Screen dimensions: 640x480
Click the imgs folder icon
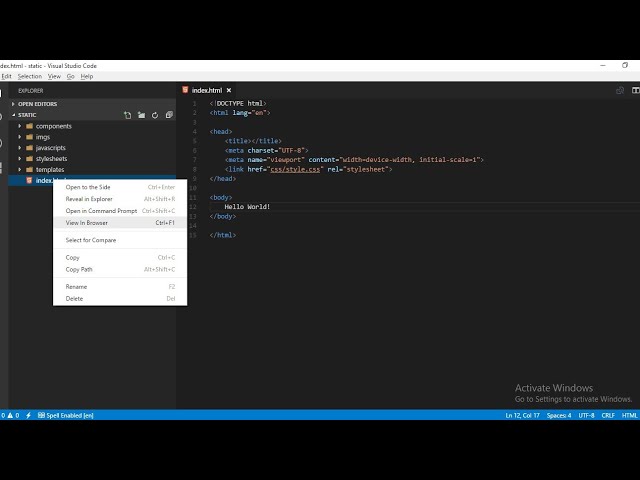click(x=29, y=137)
